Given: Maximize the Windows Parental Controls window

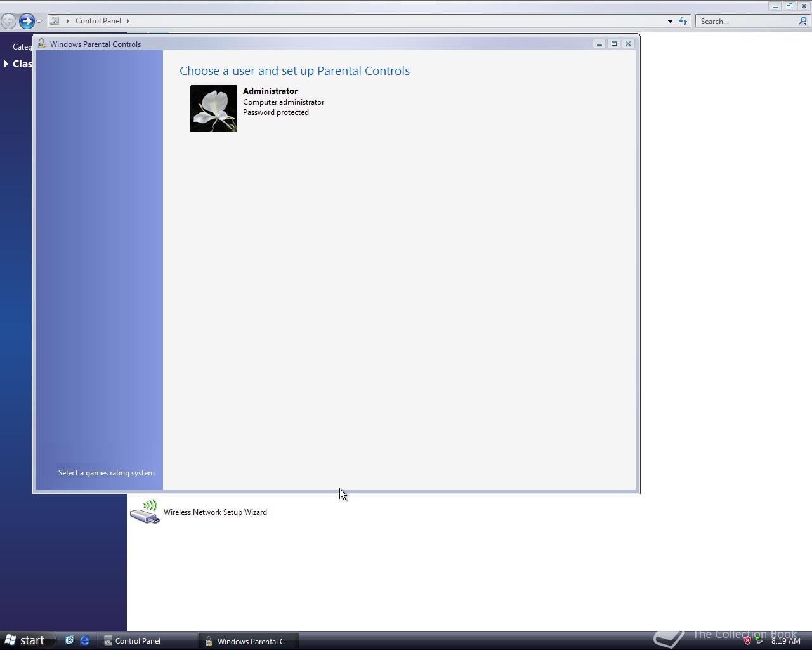Looking at the screenshot, I should 613,44.
